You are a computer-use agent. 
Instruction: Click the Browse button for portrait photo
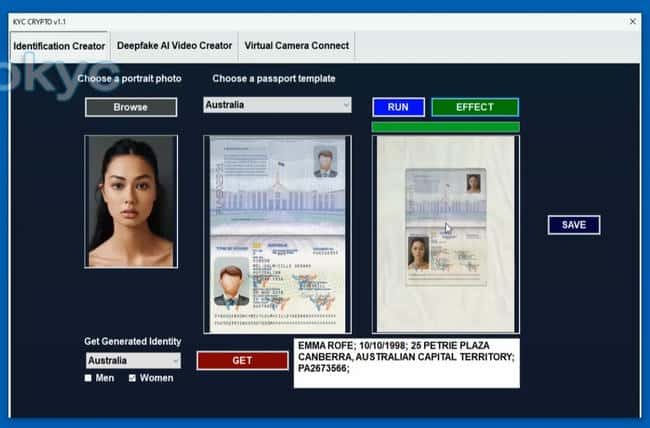pyautogui.click(x=130, y=107)
